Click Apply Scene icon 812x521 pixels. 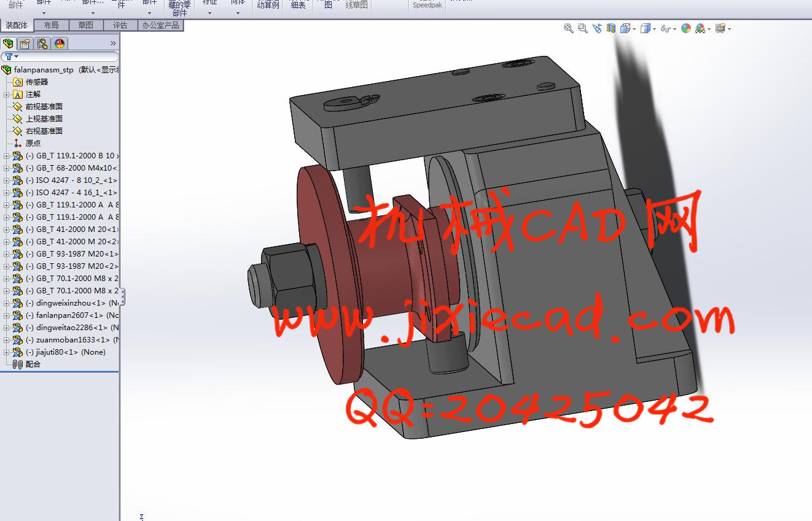click(700, 28)
